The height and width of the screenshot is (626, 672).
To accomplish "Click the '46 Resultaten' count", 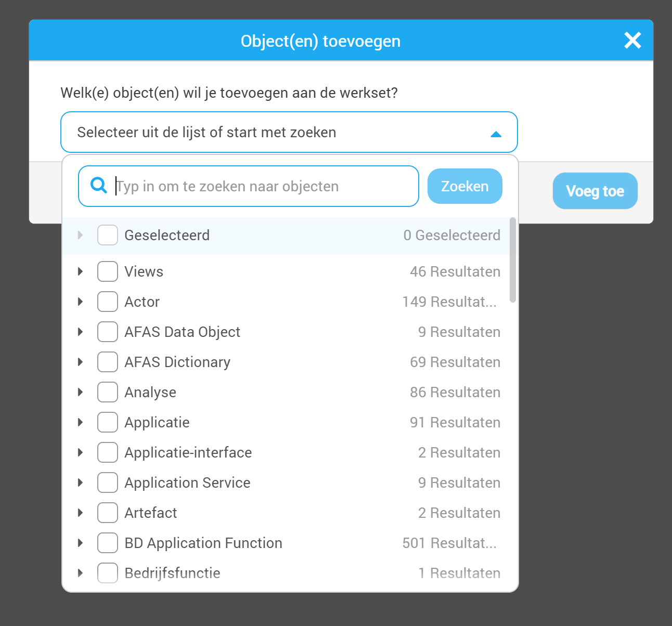I will pos(455,271).
